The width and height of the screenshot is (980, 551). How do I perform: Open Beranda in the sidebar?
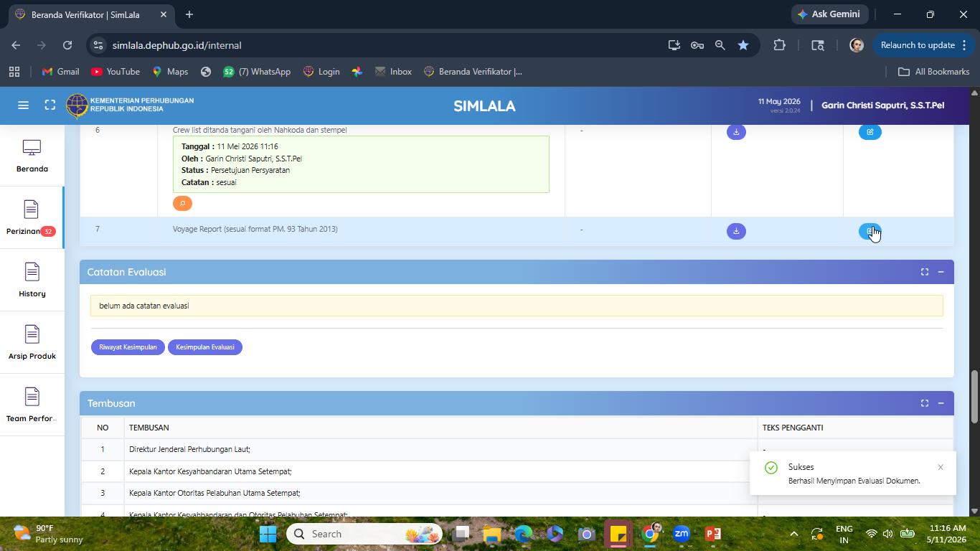pos(32,156)
